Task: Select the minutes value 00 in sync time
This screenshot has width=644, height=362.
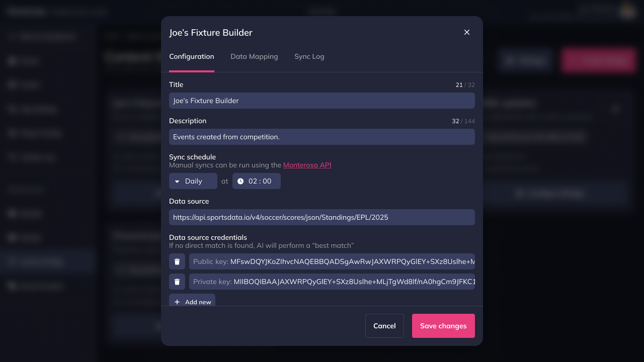Action: pyautogui.click(x=267, y=181)
